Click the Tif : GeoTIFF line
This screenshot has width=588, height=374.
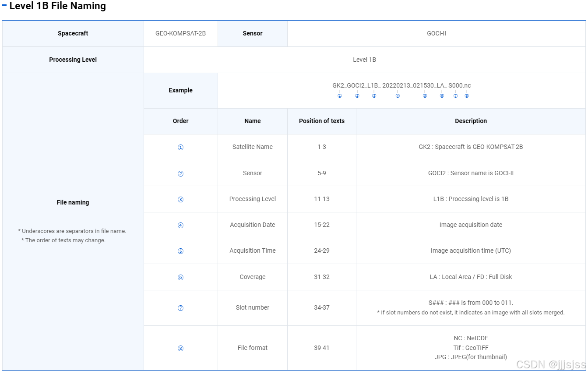coord(471,348)
